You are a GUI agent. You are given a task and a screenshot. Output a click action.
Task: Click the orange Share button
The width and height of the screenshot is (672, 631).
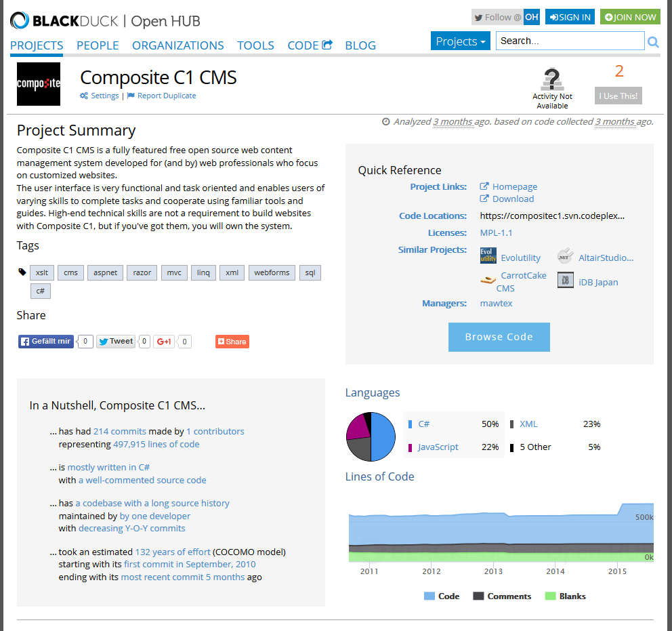(232, 342)
